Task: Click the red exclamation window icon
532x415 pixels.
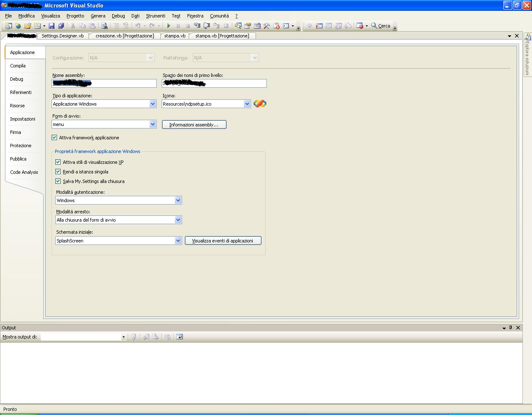Action: click(319, 26)
